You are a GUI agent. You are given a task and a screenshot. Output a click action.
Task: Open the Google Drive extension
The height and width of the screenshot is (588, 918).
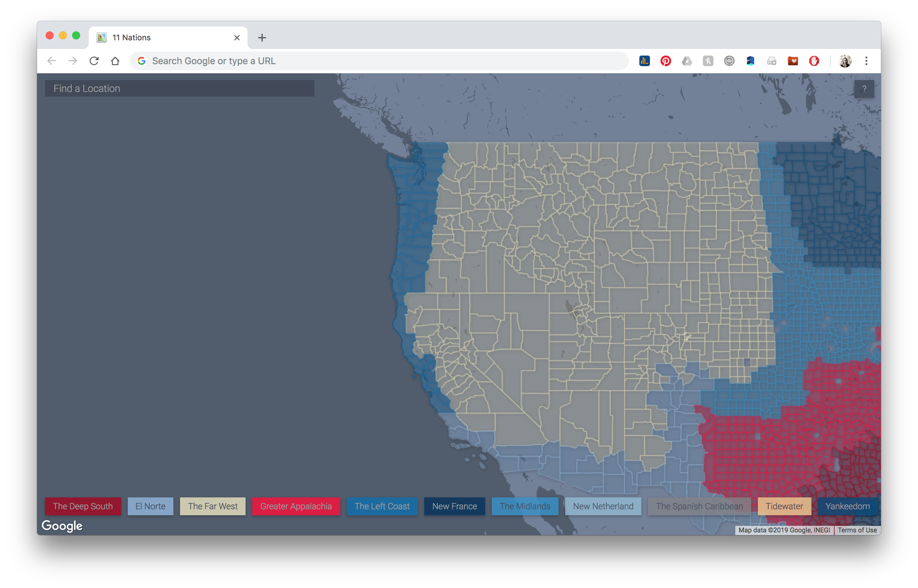click(x=687, y=61)
